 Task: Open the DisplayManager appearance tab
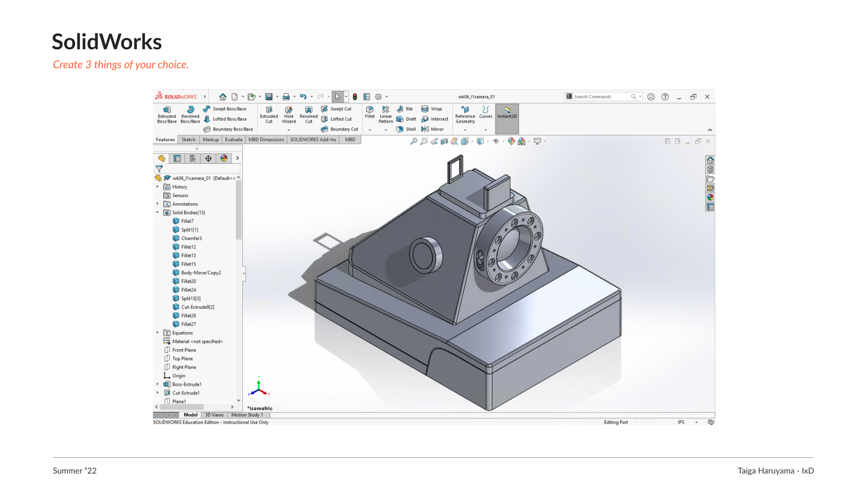pyautogui.click(x=224, y=158)
